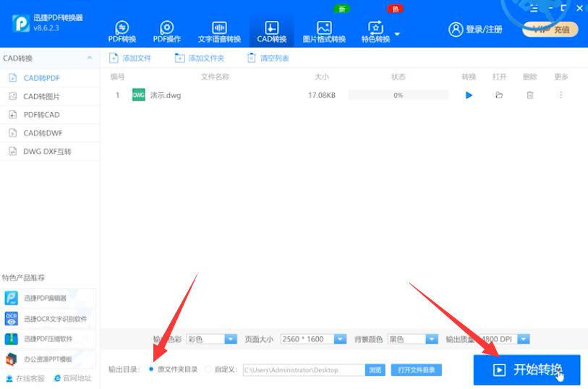
Task: Collapse the CAD转换 sidebar section
Action: (x=90, y=58)
